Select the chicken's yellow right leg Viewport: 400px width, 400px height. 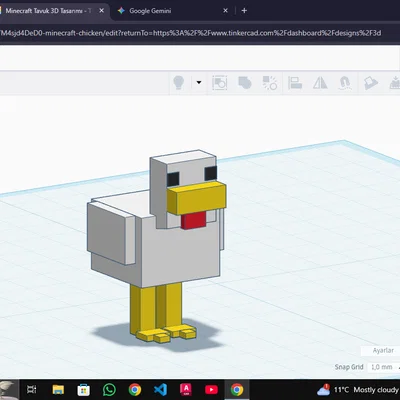point(173,305)
